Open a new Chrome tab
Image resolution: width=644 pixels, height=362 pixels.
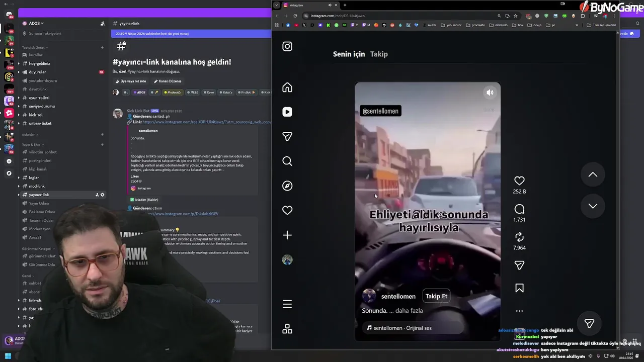pyautogui.click(x=345, y=5)
